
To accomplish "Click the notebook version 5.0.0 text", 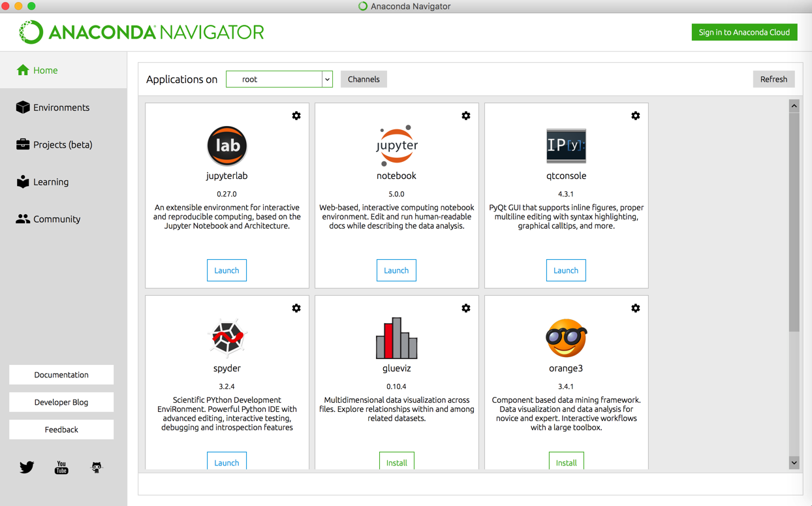I will point(396,194).
